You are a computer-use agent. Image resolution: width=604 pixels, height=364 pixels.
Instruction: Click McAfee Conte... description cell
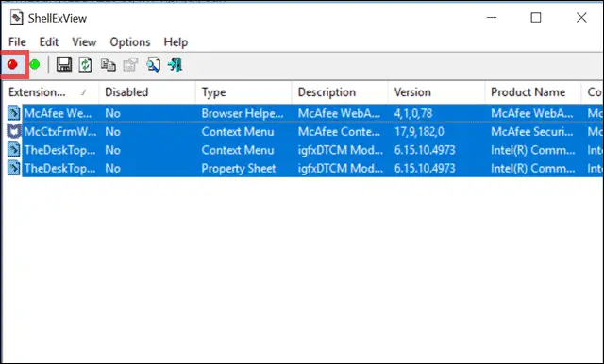click(x=340, y=132)
